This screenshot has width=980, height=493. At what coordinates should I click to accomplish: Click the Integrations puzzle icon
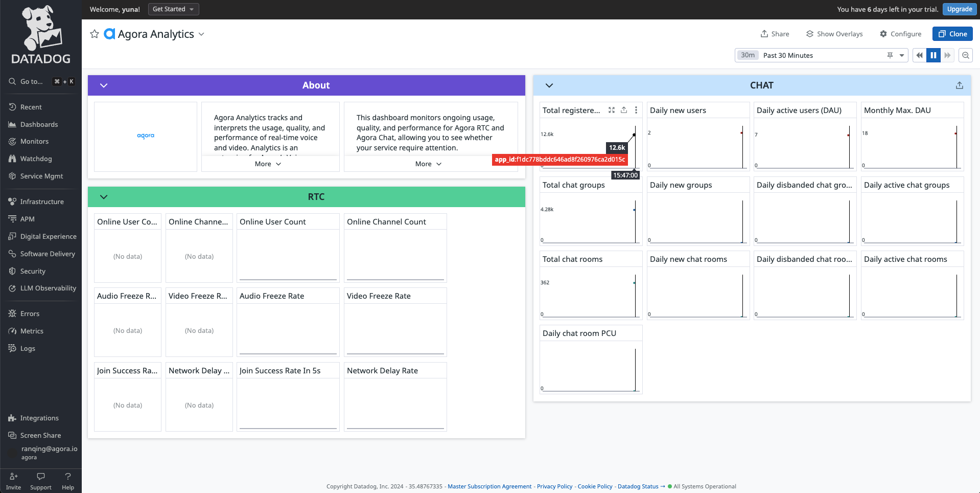coord(12,418)
